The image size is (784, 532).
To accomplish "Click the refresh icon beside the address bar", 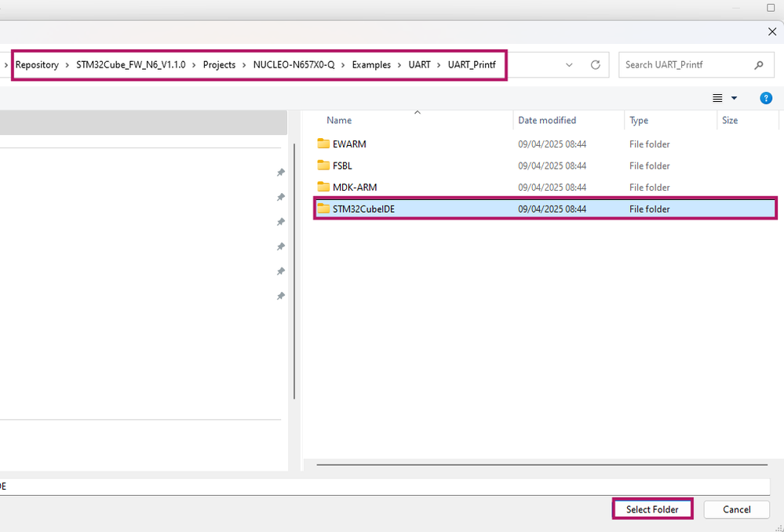I will click(x=595, y=65).
